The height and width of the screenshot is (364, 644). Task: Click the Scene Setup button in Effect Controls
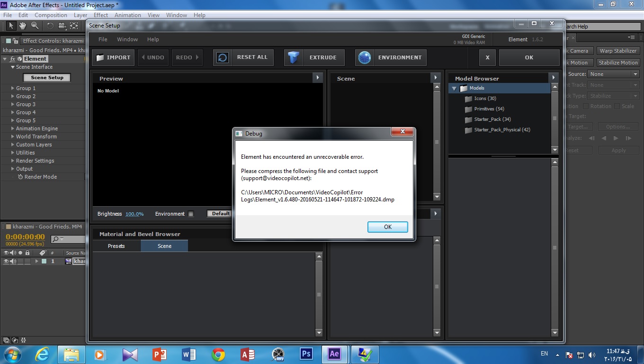47,77
